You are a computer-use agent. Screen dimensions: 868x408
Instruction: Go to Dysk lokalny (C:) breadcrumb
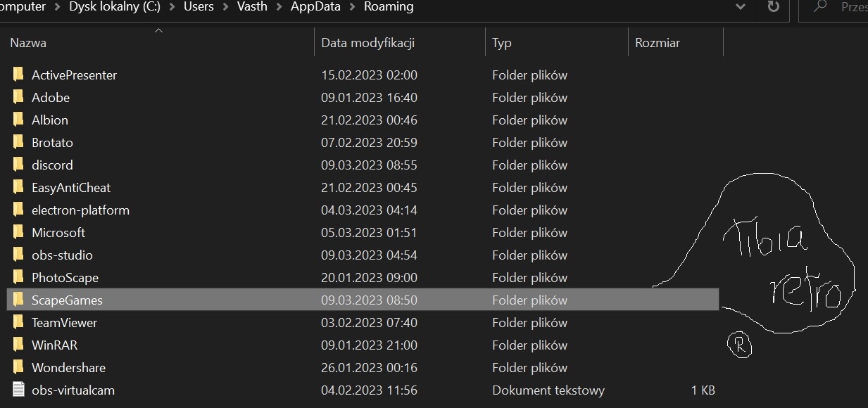(114, 7)
